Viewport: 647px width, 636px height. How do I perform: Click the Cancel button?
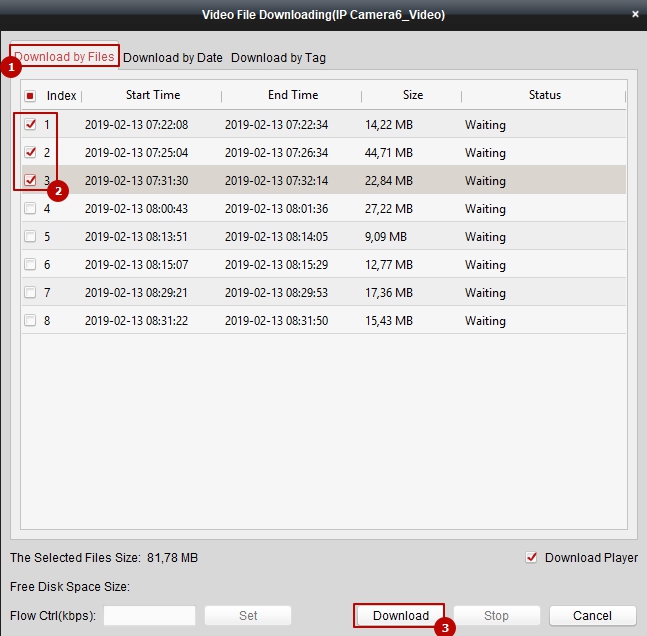(592, 616)
